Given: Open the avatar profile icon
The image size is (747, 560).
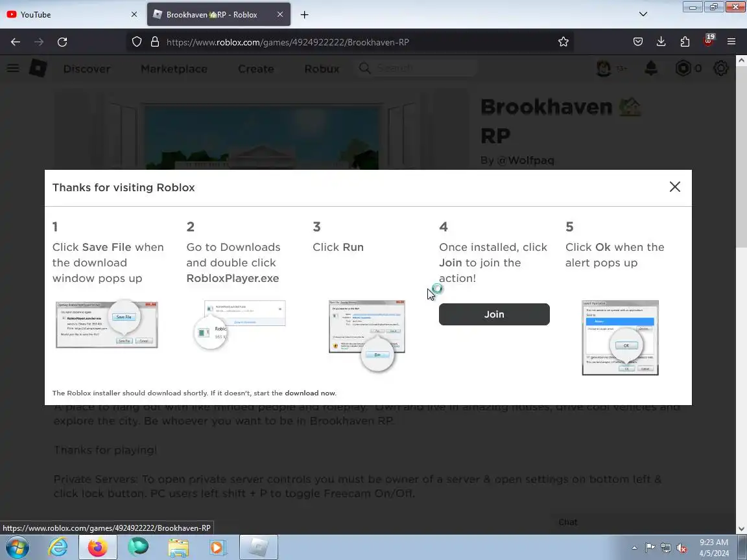Looking at the screenshot, I should pos(604,69).
